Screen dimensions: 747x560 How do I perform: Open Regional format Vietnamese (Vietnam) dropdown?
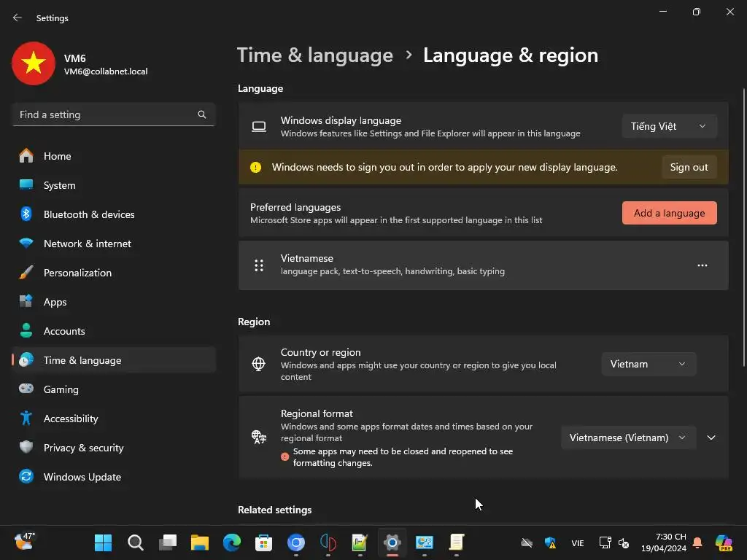[628, 437]
